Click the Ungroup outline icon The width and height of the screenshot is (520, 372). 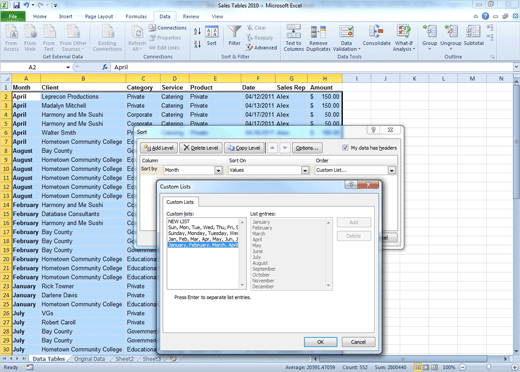click(x=451, y=36)
